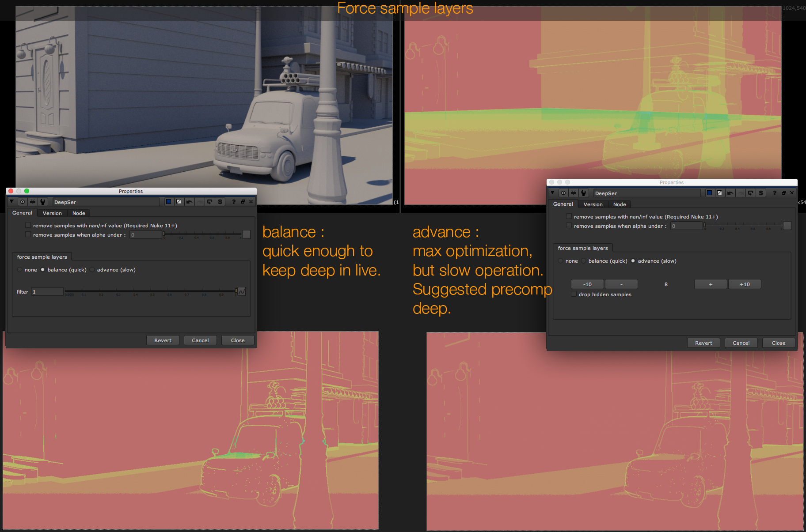Collapse the balance-mode panel with the triangle arrow
This screenshot has width=806, height=532.
[x=12, y=202]
